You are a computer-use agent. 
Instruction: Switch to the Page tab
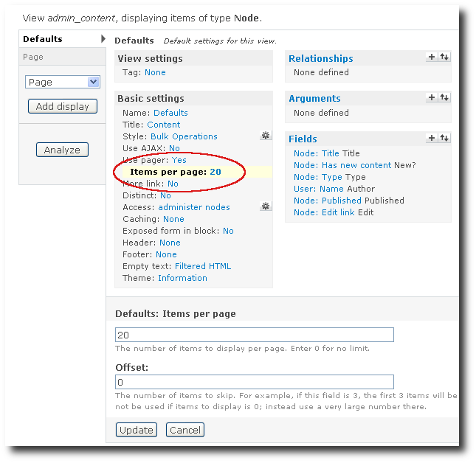pos(33,57)
